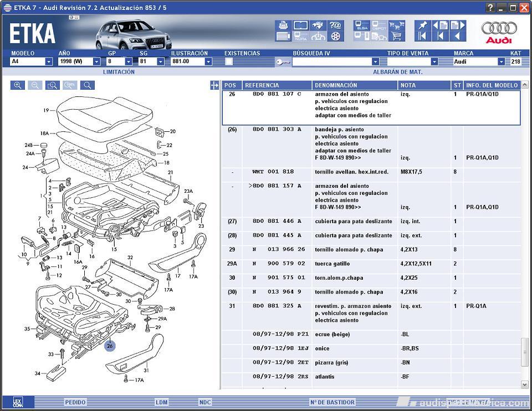This screenshot has width=532, height=411.
Task: Click the REFERENCIA column header
Action: [277, 85]
